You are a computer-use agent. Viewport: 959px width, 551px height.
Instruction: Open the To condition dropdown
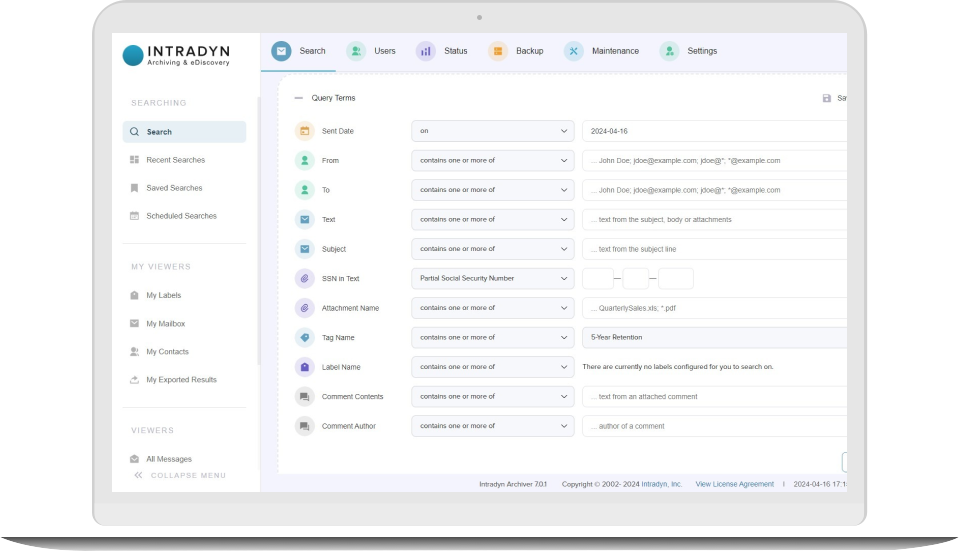(x=493, y=190)
